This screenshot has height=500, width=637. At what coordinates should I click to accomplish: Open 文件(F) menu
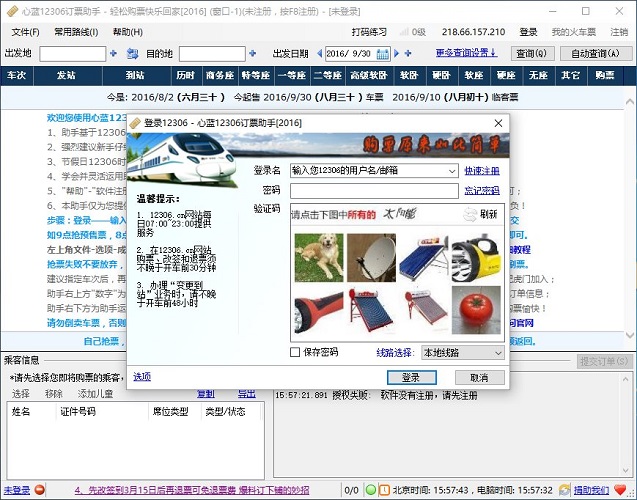(x=25, y=32)
